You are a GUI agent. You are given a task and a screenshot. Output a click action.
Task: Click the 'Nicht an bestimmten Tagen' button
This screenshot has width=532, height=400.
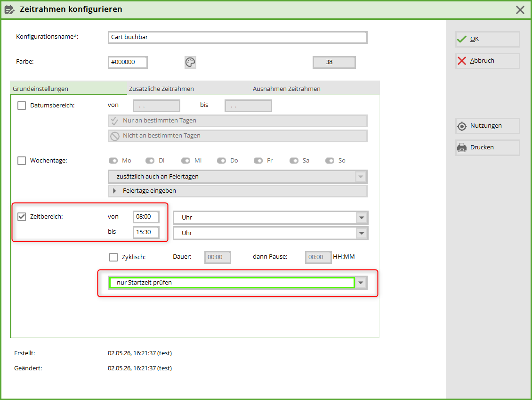pos(238,136)
